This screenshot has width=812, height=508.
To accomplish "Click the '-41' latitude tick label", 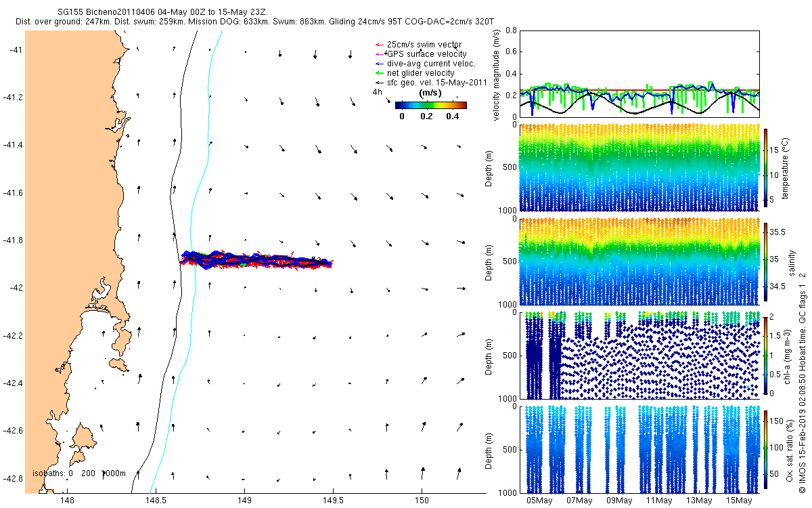I will [16, 50].
